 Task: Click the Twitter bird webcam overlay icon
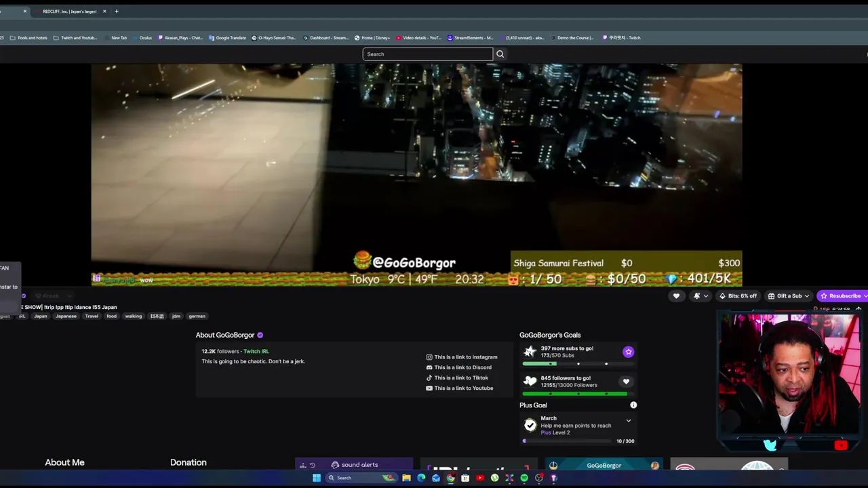point(770,445)
